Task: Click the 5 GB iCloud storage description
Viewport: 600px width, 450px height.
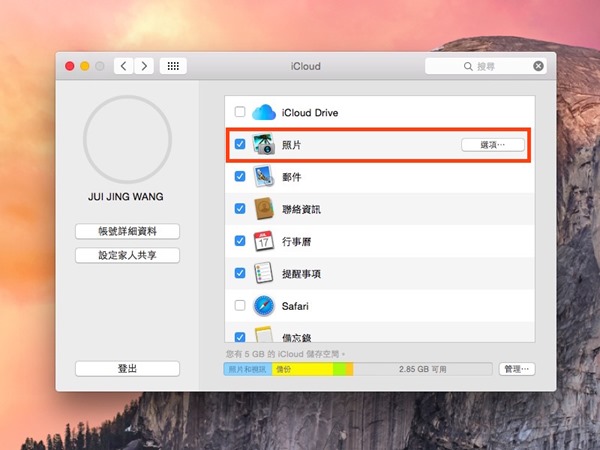Action: (x=285, y=354)
